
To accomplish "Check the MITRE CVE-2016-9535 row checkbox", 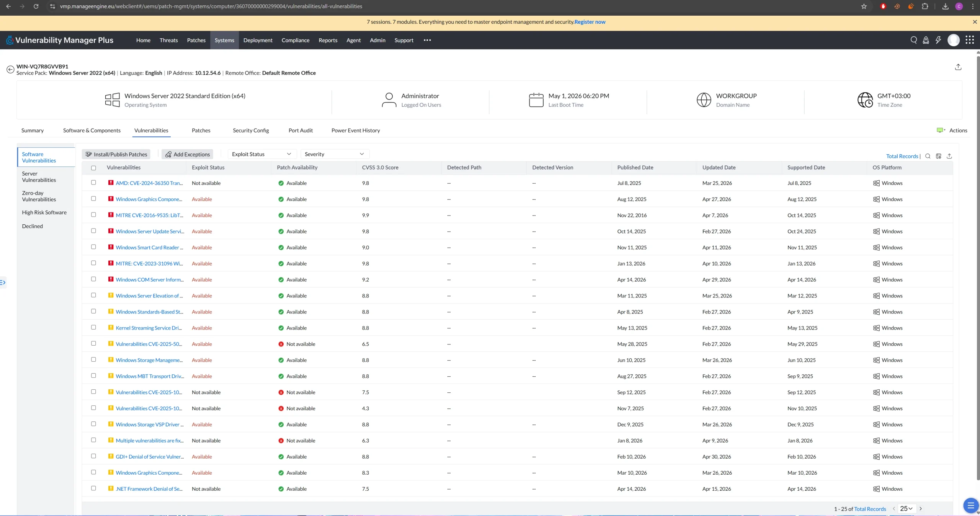I will 93,215.
